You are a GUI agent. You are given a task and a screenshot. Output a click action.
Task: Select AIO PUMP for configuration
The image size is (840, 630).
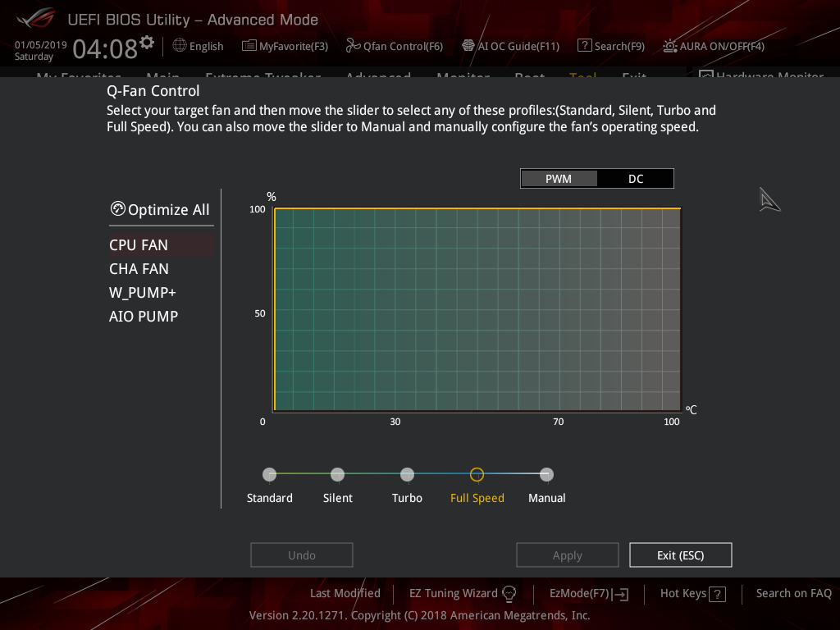click(144, 316)
